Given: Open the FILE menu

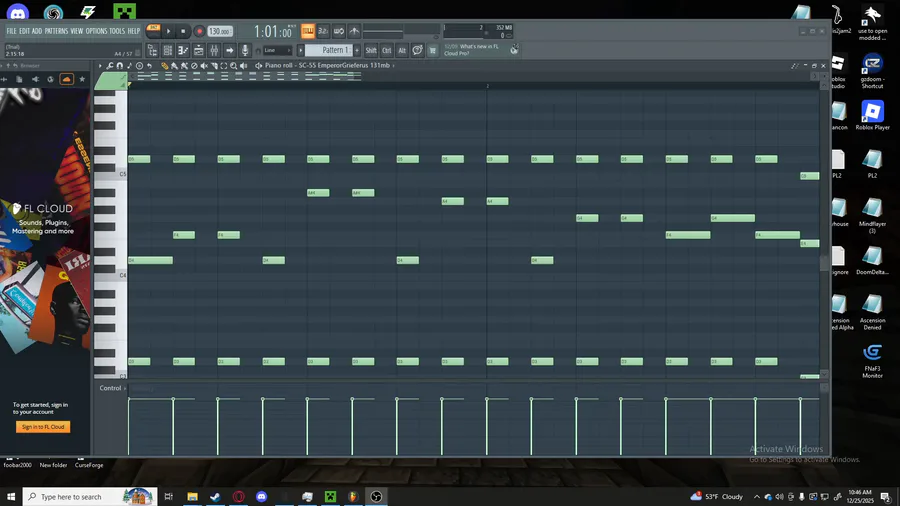Looking at the screenshot, I should [11, 31].
